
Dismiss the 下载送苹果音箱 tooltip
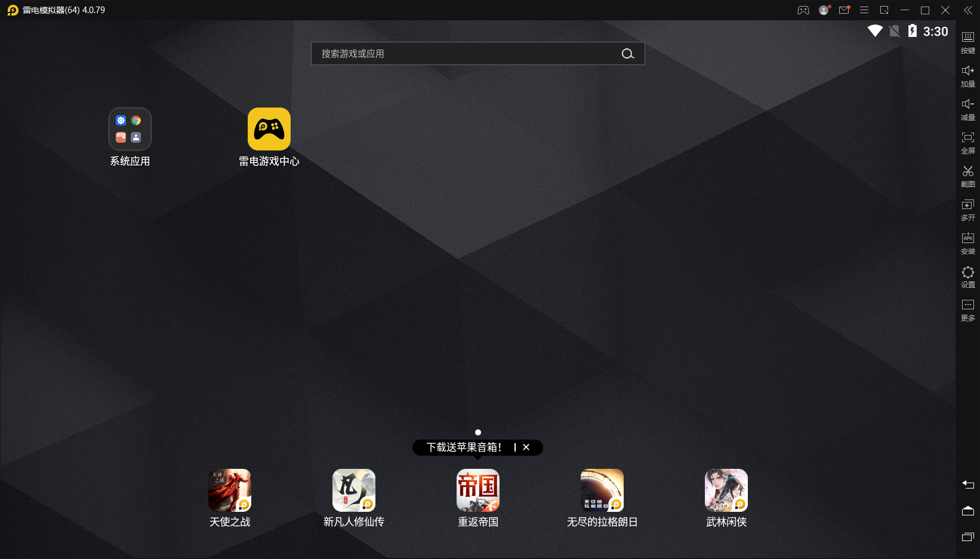click(x=526, y=447)
